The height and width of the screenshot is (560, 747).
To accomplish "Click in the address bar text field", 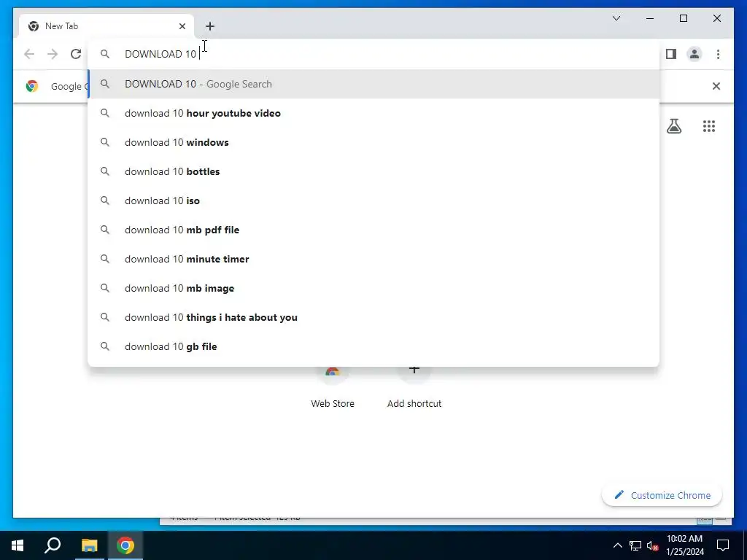I will point(373,54).
